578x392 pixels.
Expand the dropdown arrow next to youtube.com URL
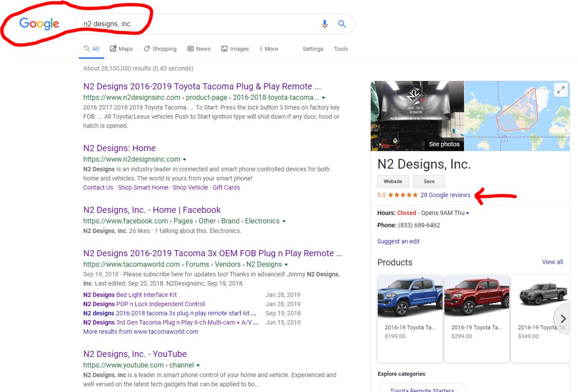[x=198, y=365]
